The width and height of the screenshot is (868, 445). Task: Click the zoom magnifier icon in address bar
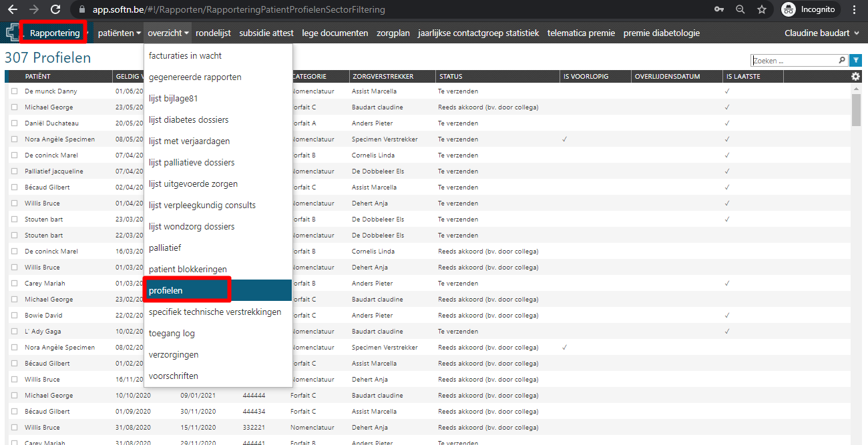pyautogui.click(x=740, y=10)
